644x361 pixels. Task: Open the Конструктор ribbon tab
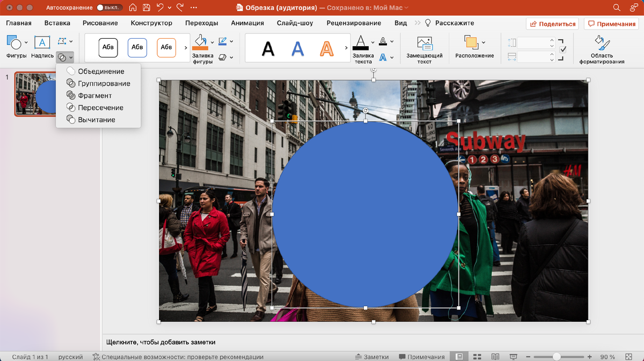tap(151, 23)
